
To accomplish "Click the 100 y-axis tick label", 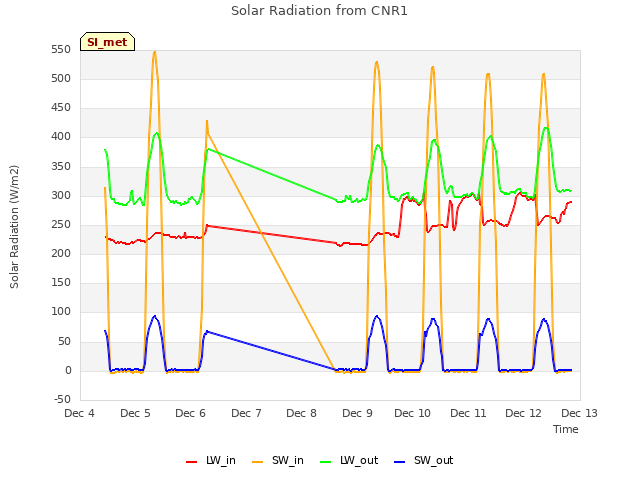I will click(x=61, y=312).
